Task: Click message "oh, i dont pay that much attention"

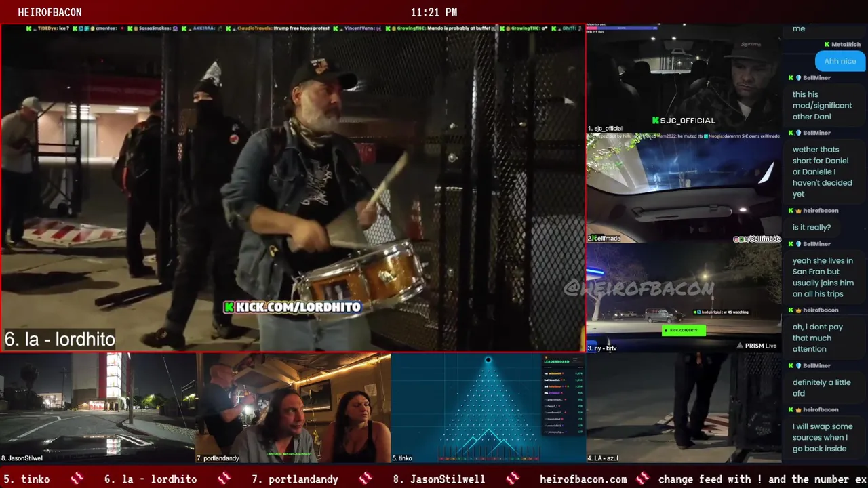Action: [x=818, y=338]
